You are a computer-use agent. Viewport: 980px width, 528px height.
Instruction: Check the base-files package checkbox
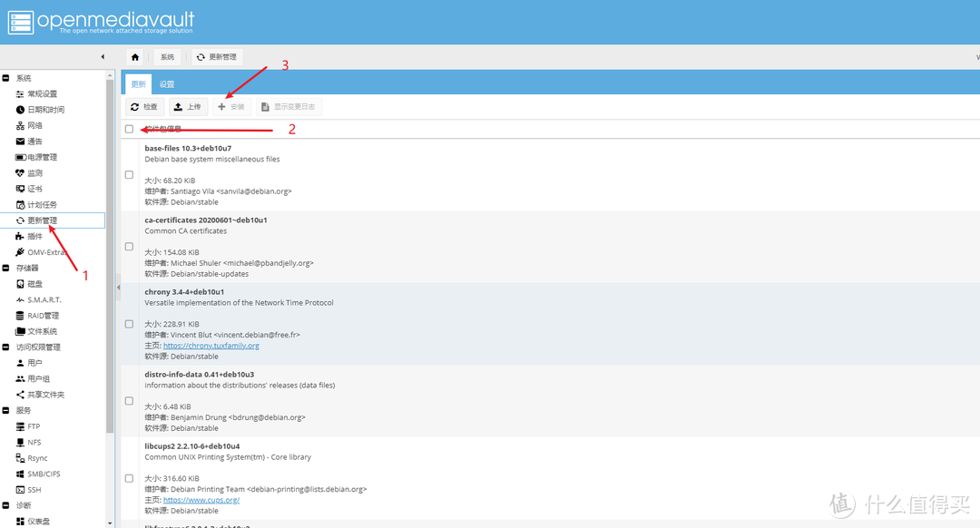coord(130,175)
